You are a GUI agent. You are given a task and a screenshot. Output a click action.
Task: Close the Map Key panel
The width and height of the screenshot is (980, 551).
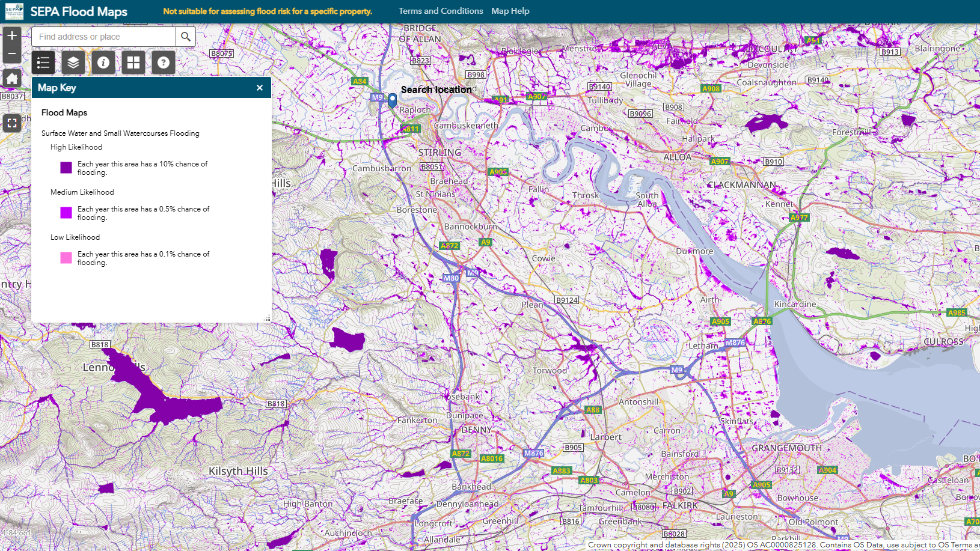tap(260, 88)
